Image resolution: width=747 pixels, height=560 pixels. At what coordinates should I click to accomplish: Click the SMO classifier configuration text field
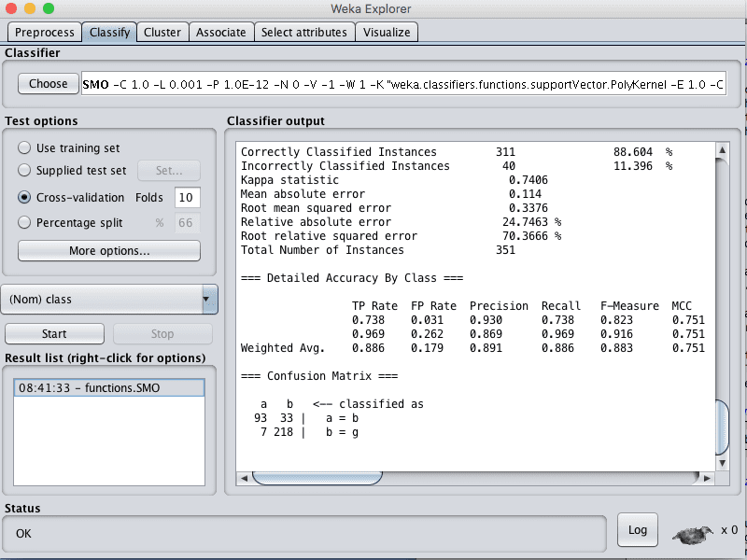coord(403,84)
